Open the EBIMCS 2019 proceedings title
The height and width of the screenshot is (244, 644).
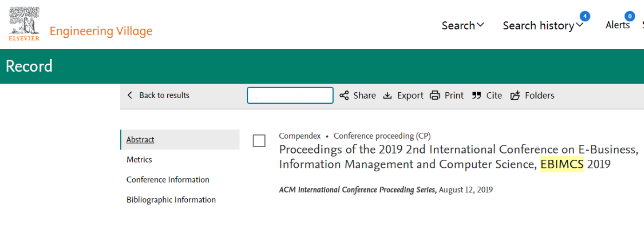(459, 157)
